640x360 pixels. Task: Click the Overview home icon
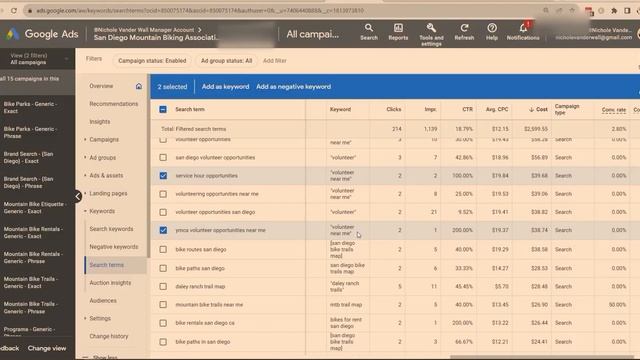139,86
